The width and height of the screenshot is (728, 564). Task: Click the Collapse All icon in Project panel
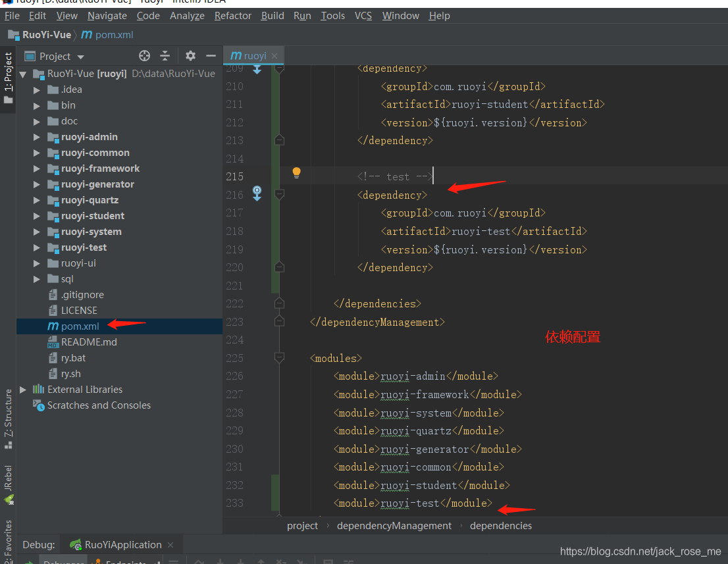[x=165, y=56]
